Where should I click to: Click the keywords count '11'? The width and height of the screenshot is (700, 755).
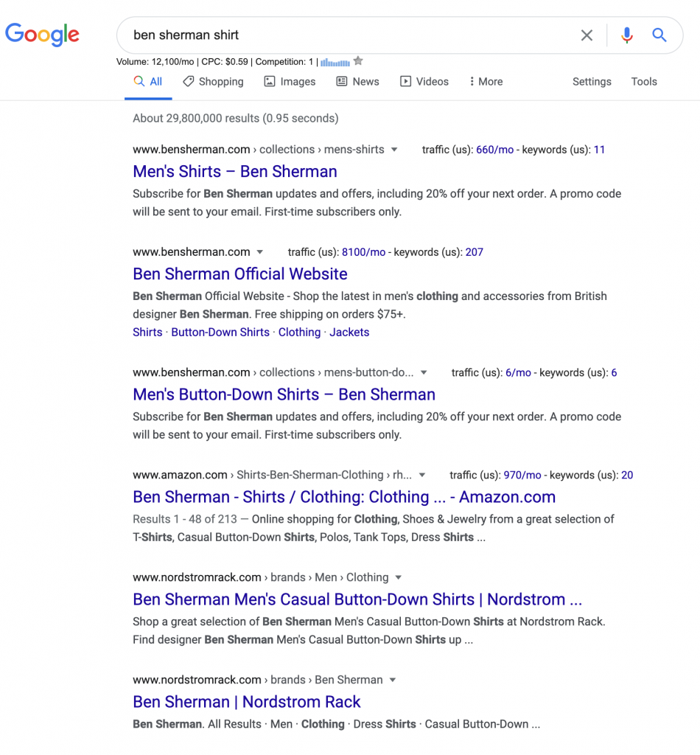(600, 150)
